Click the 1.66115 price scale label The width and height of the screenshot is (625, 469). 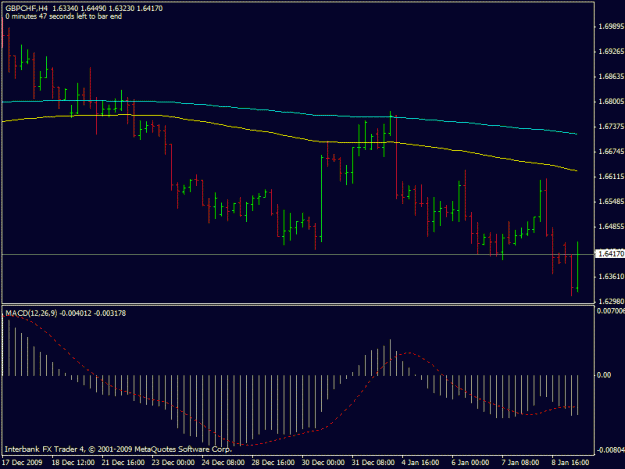pos(611,177)
